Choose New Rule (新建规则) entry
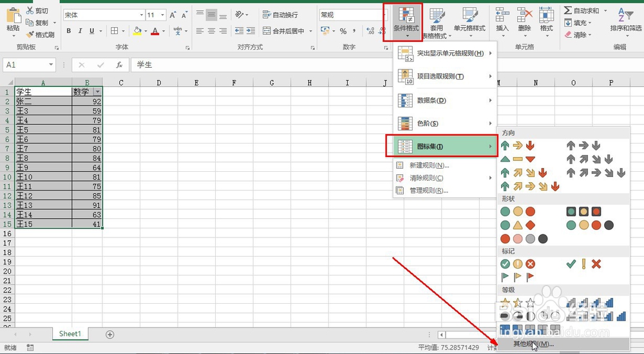 click(445, 165)
